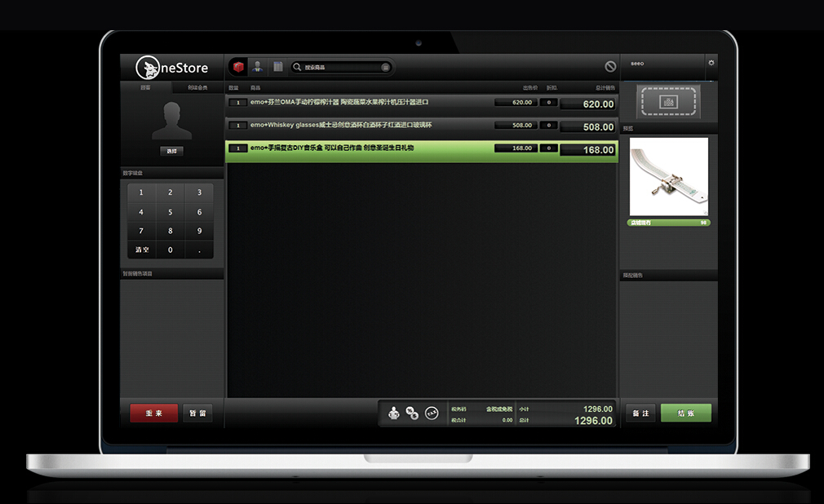Click the large 508.00 row total
Viewport: 824px width, 504px height.
pyautogui.click(x=588, y=126)
